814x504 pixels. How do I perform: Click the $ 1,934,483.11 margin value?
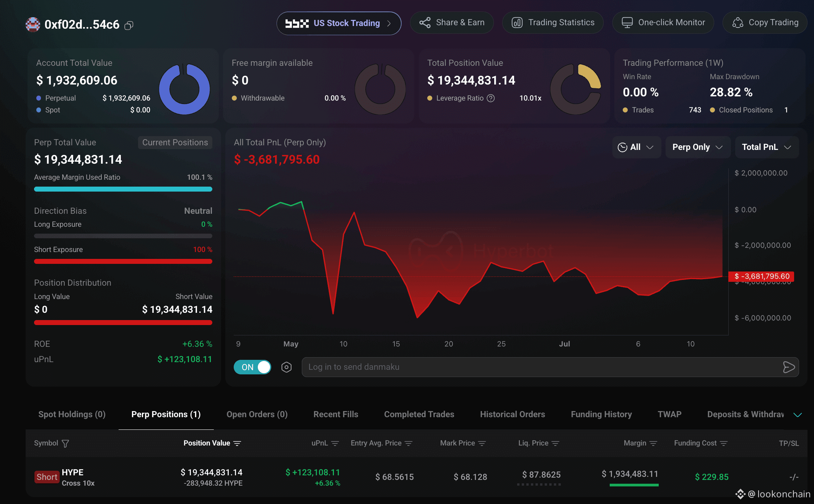(630, 474)
